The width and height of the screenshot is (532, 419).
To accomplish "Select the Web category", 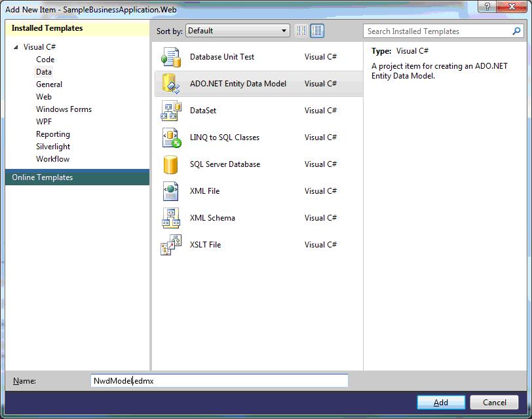I will coord(44,97).
